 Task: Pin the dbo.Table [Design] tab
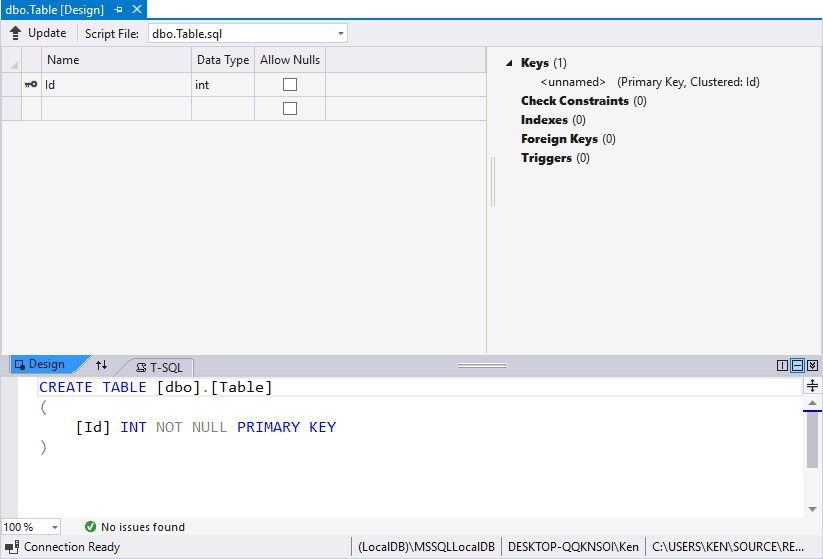click(118, 9)
